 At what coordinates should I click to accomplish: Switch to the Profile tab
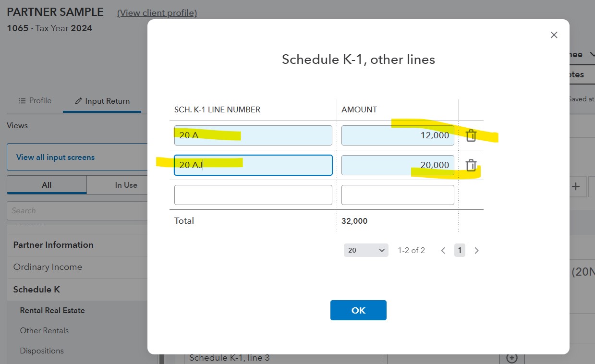tap(35, 100)
